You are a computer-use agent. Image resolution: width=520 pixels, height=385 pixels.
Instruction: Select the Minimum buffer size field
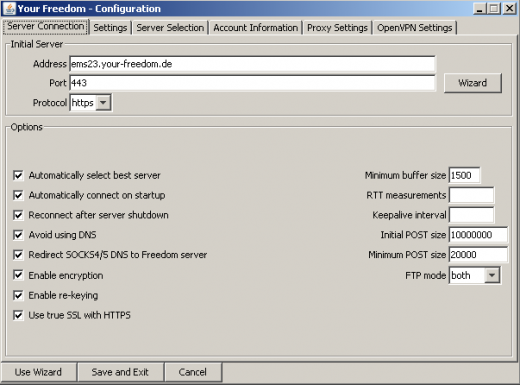pyautogui.click(x=464, y=175)
